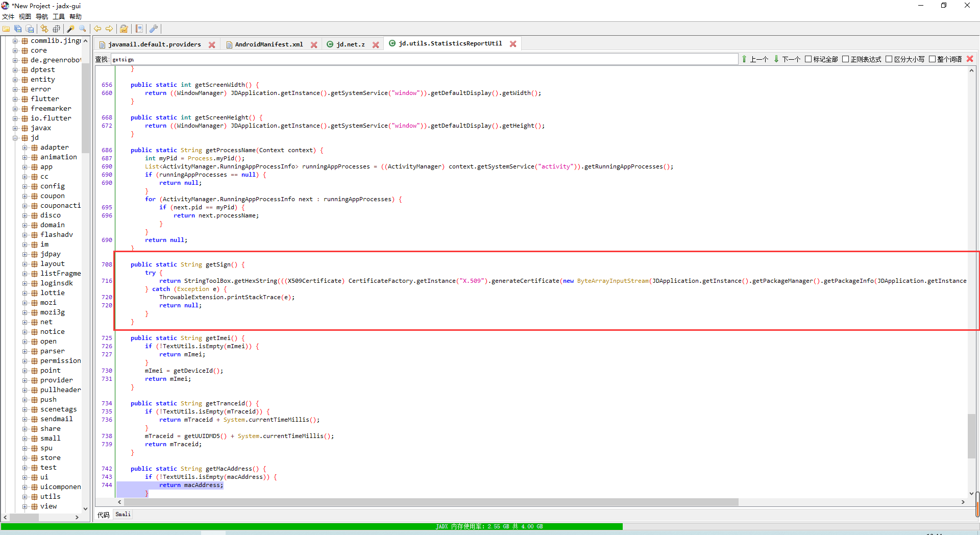Click the flatten packages grid icon

point(56,29)
